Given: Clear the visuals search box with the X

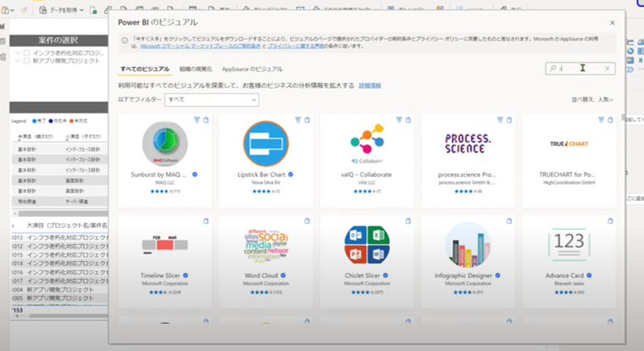Looking at the screenshot, I should (608, 68).
